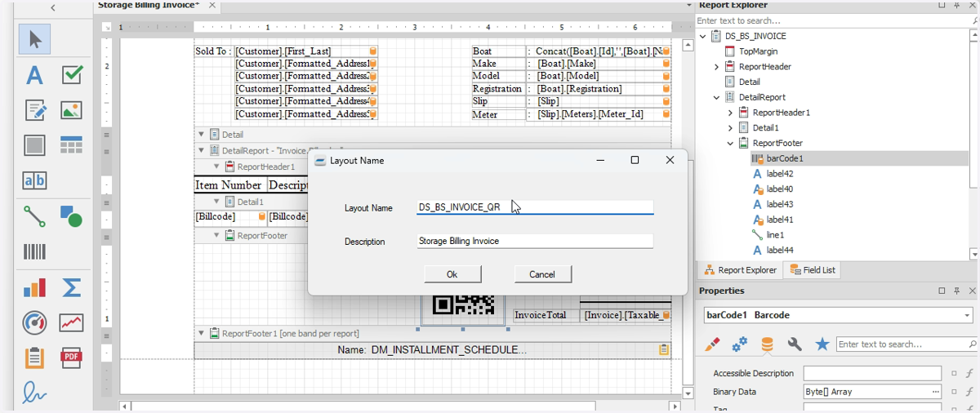Open Appearance category in Properties panel
Image resolution: width=980 pixels, height=413 pixels.
click(x=712, y=344)
